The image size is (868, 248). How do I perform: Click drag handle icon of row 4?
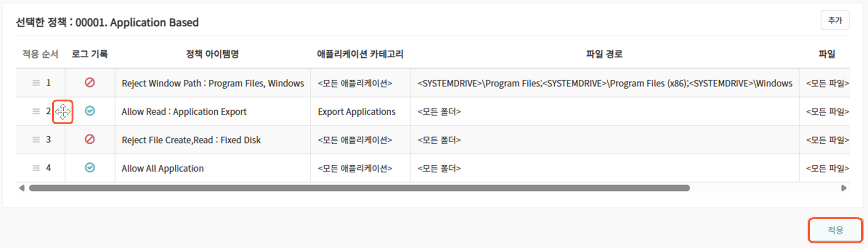pyautogui.click(x=36, y=168)
